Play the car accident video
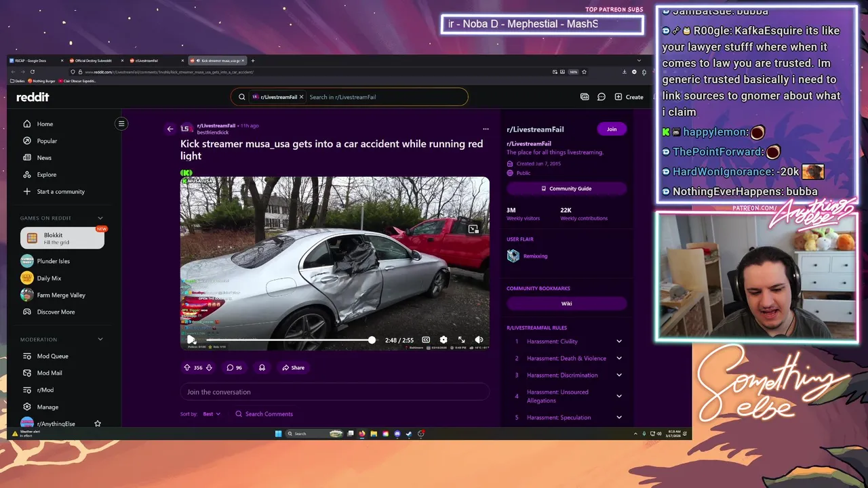Image resolution: width=868 pixels, height=488 pixels. (191, 340)
